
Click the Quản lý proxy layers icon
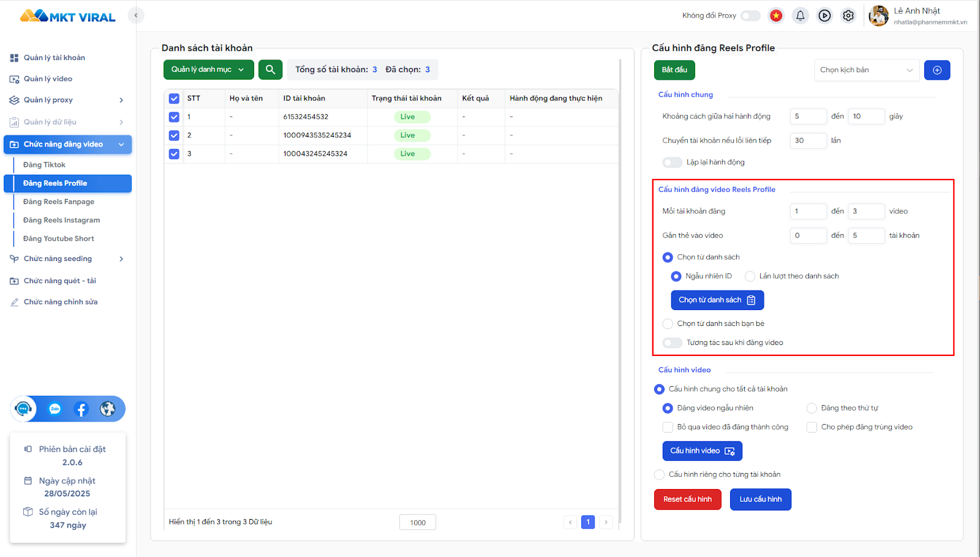click(x=14, y=100)
